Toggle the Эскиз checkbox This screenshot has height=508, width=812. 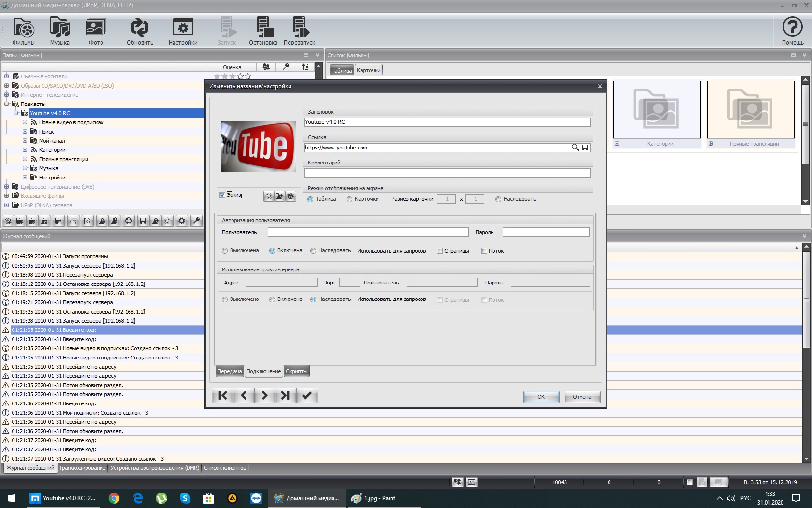pos(222,195)
